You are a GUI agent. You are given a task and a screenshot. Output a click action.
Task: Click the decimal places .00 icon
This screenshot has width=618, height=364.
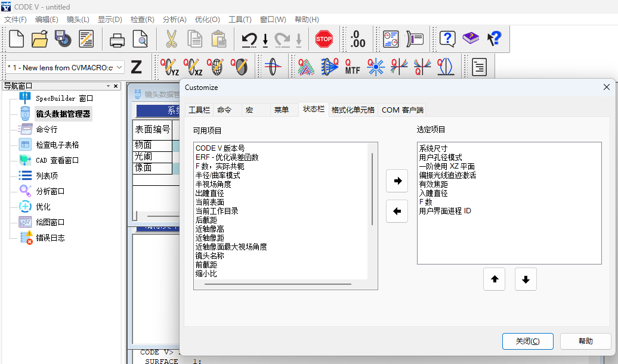[x=358, y=39]
